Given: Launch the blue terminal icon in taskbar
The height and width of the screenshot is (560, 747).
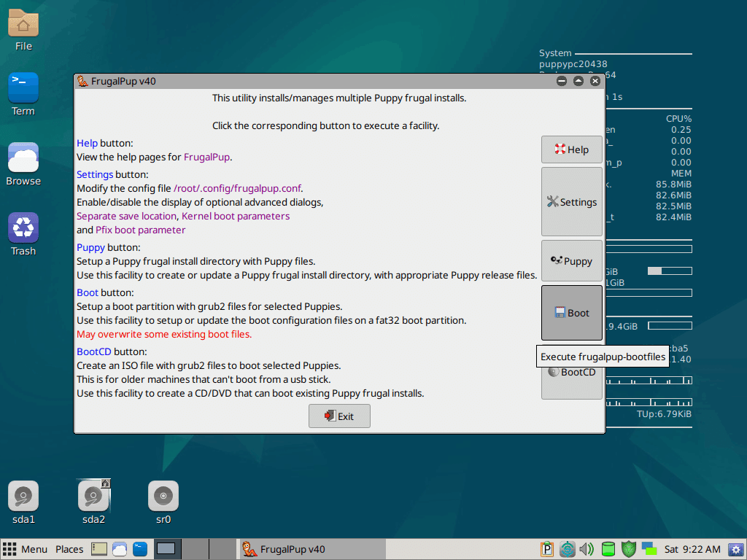Looking at the screenshot, I should [x=140, y=549].
